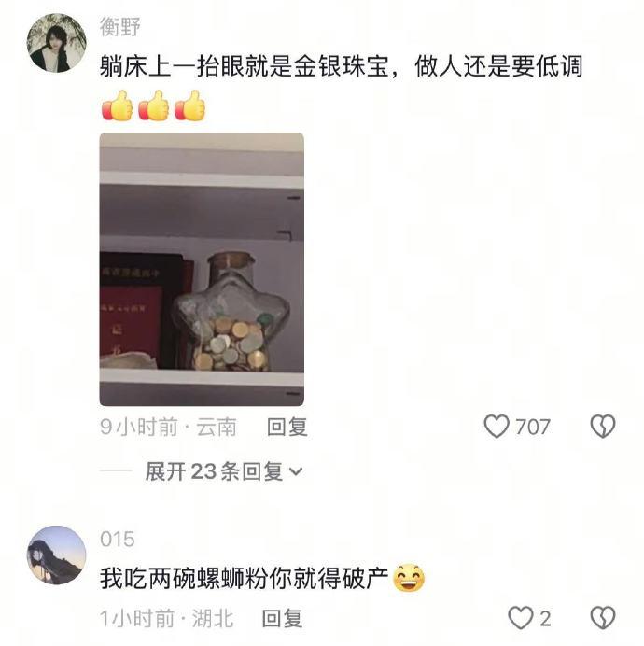Open 015's profile avatar

[x=57, y=555]
